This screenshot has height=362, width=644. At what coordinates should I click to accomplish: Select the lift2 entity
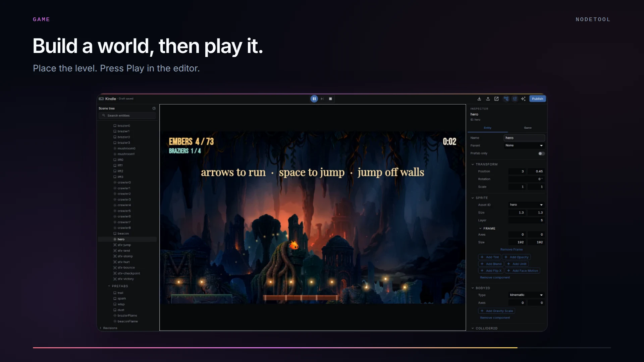127,171
